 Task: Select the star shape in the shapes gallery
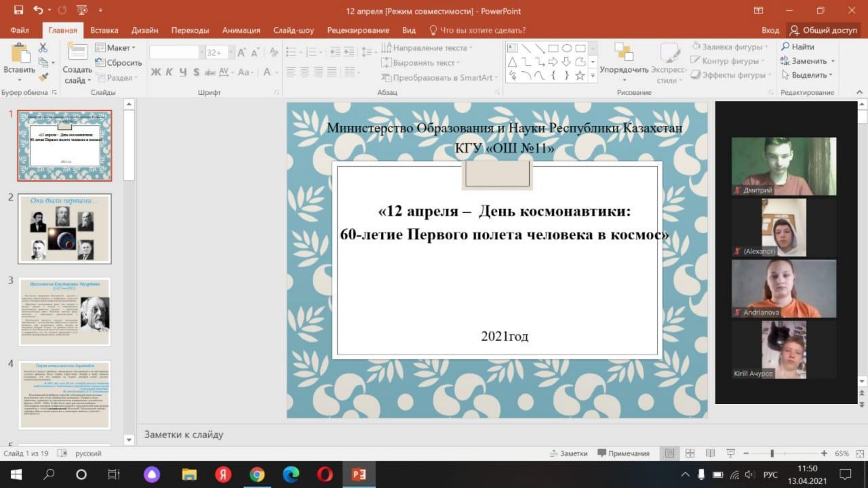click(580, 75)
